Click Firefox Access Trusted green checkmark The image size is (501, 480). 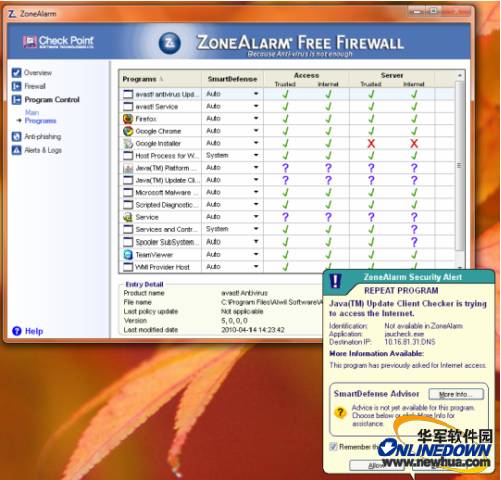[285, 119]
